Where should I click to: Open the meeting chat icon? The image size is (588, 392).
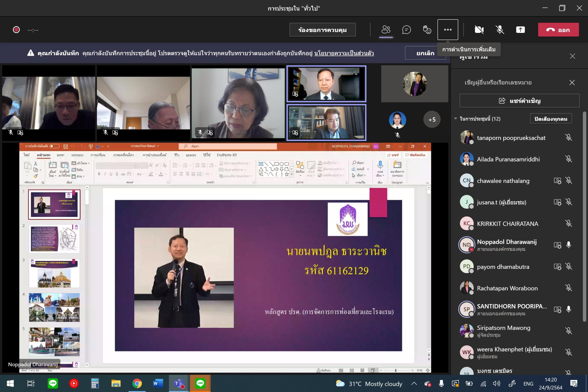click(x=407, y=30)
